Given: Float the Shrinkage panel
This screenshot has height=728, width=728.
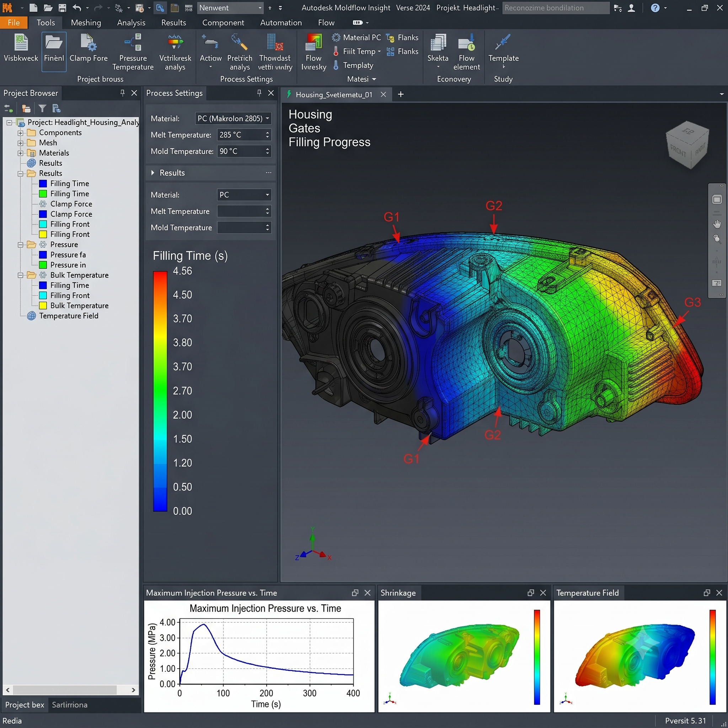Looking at the screenshot, I should click(x=531, y=593).
